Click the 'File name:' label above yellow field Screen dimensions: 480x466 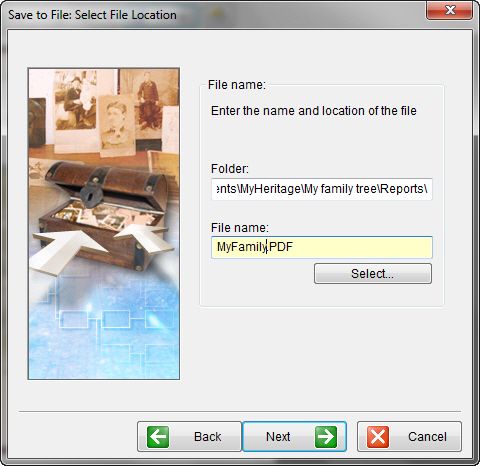click(240, 228)
